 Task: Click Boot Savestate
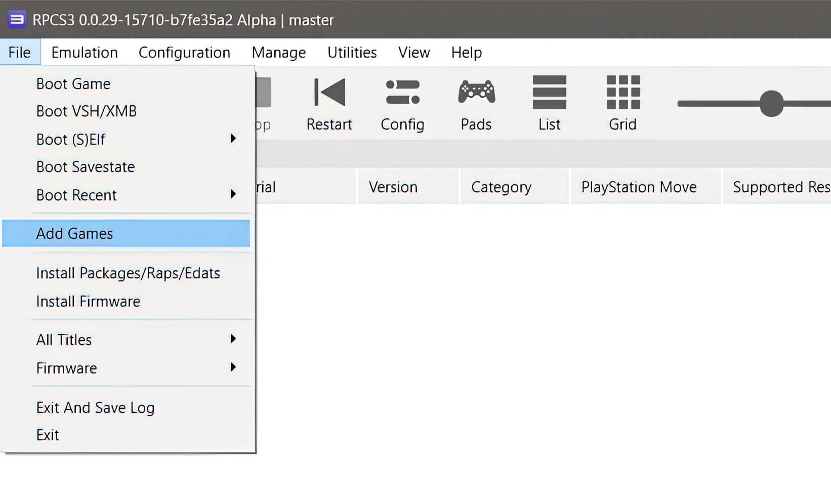pyautogui.click(x=85, y=166)
